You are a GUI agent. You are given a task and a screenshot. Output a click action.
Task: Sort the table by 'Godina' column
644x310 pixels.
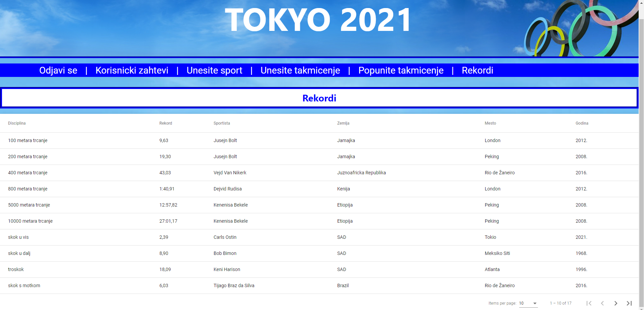point(582,123)
